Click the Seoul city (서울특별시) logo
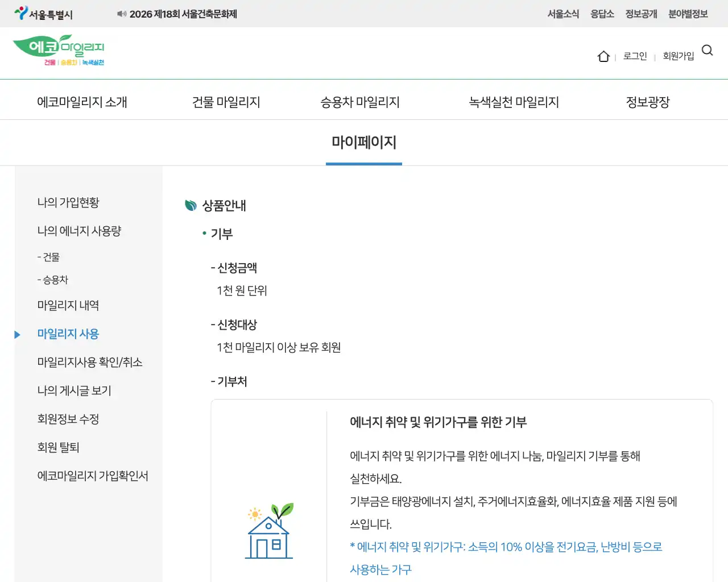This screenshot has width=728, height=582. pyautogui.click(x=43, y=14)
